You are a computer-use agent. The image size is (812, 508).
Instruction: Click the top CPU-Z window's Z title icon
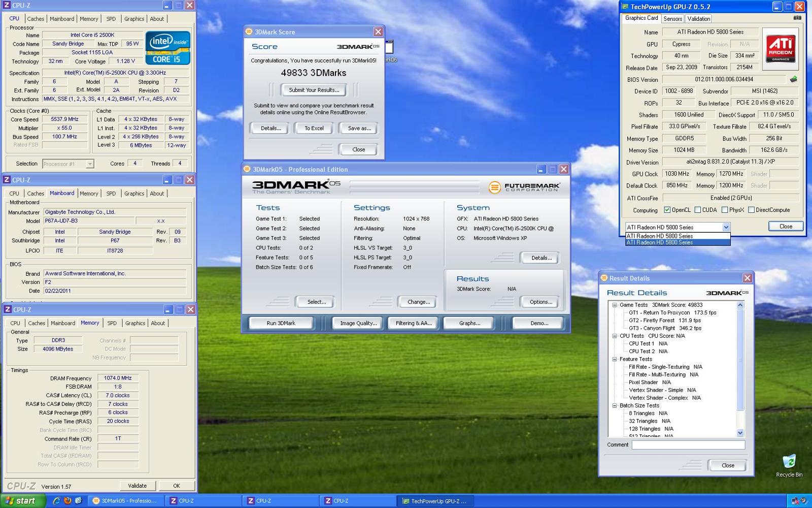[x=7, y=5]
